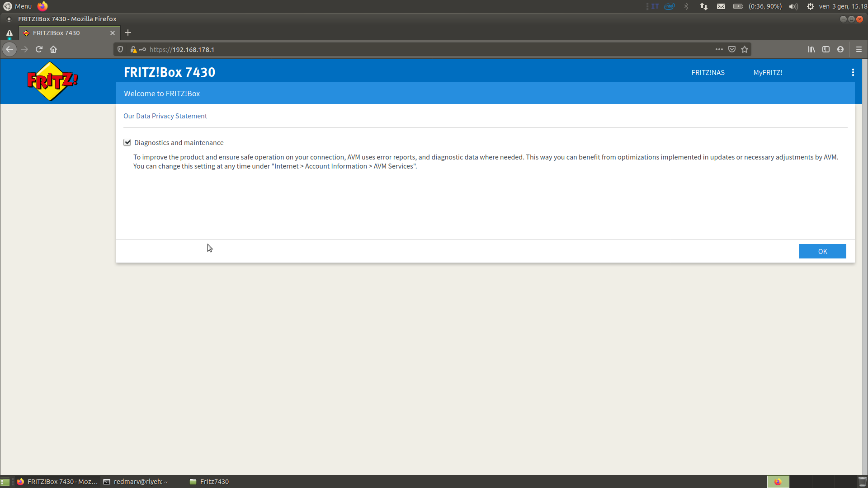The image size is (868, 488).
Task: Select the FRITZ!Box 7430 browser tab
Action: pyautogui.click(x=70, y=33)
